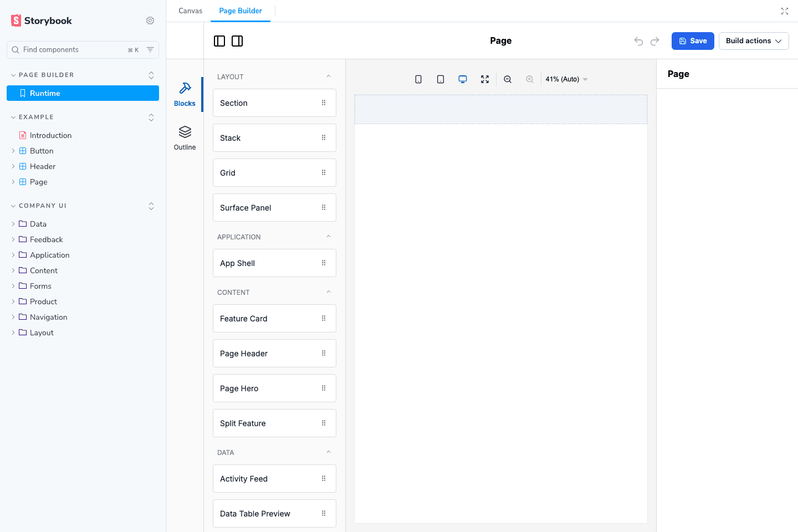Save the page
798x532 pixels.
(x=693, y=41)
